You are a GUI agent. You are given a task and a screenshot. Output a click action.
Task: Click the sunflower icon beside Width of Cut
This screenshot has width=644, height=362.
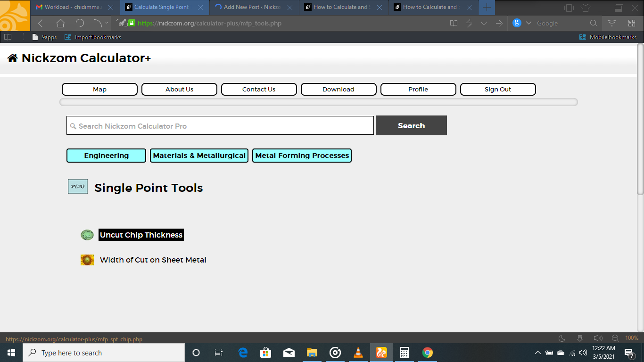point(87,260)
